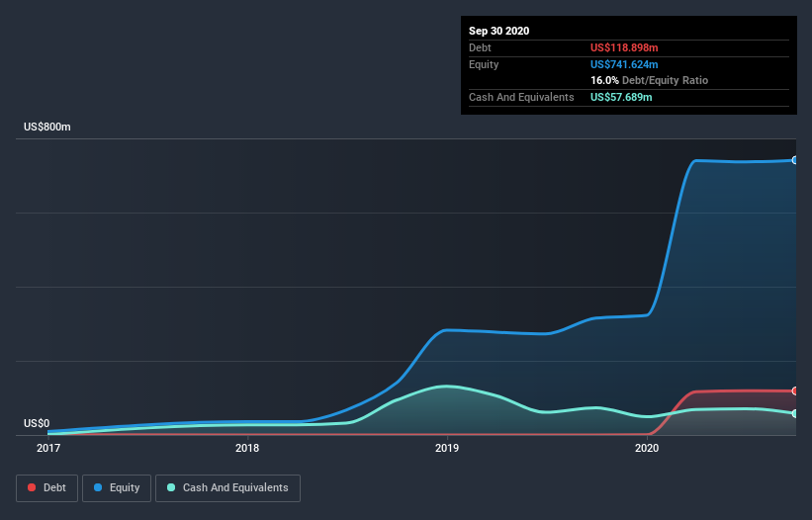The image size is (812, 520).
Task: Click the 2018 axis label
Action: [x=247, y=448]
